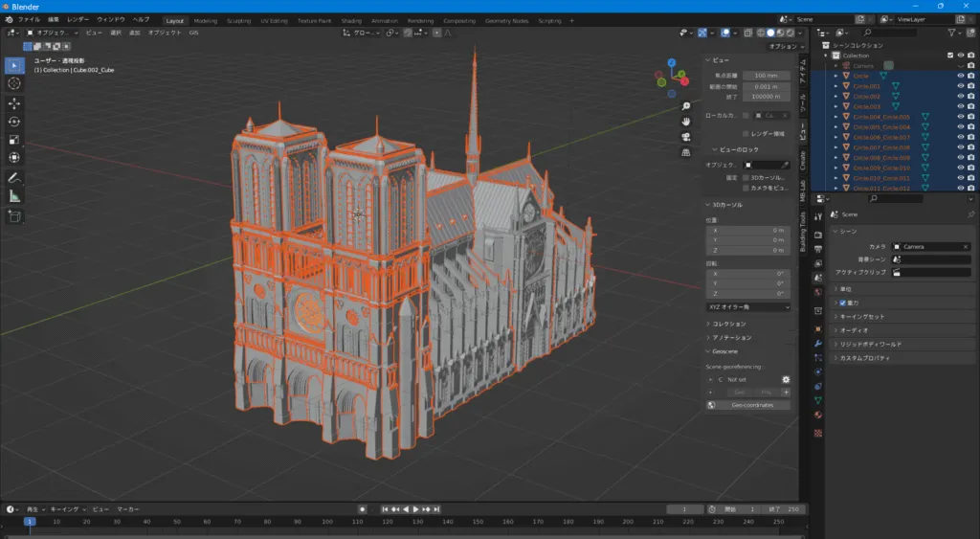Hide Circle.003 in viewport with eye icon
Image resolution: width=980 pixels, height=539 pixels.
point(961,106)
